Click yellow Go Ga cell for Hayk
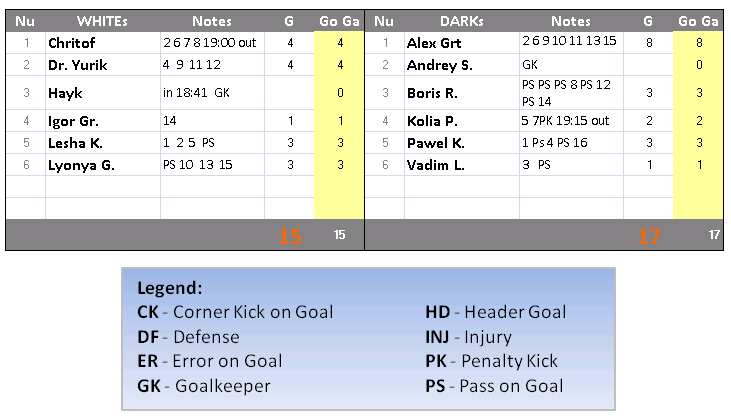 [x=339, y=92]
